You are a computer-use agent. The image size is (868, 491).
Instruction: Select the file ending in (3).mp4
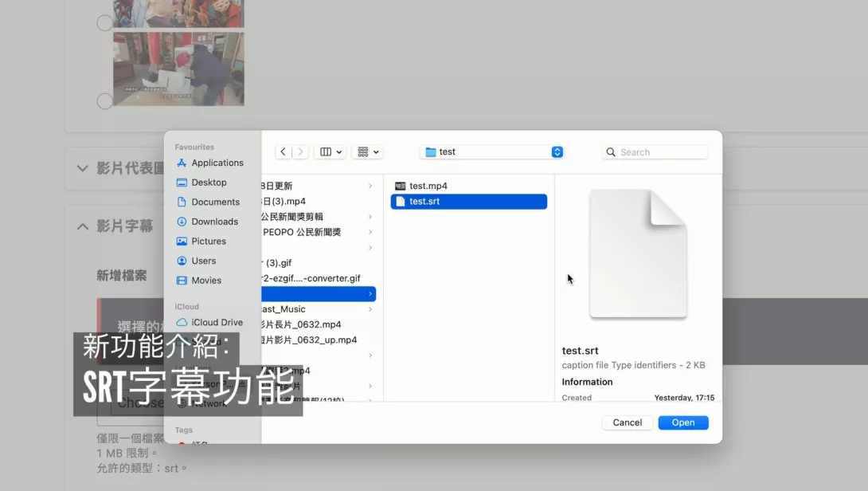point(319,201)
